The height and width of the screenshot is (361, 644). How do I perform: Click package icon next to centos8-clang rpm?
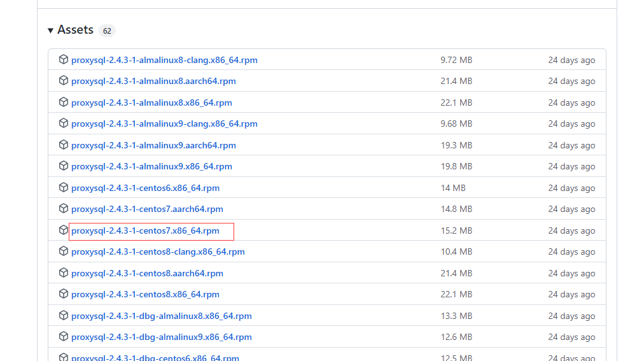click(x=63, y=251)
